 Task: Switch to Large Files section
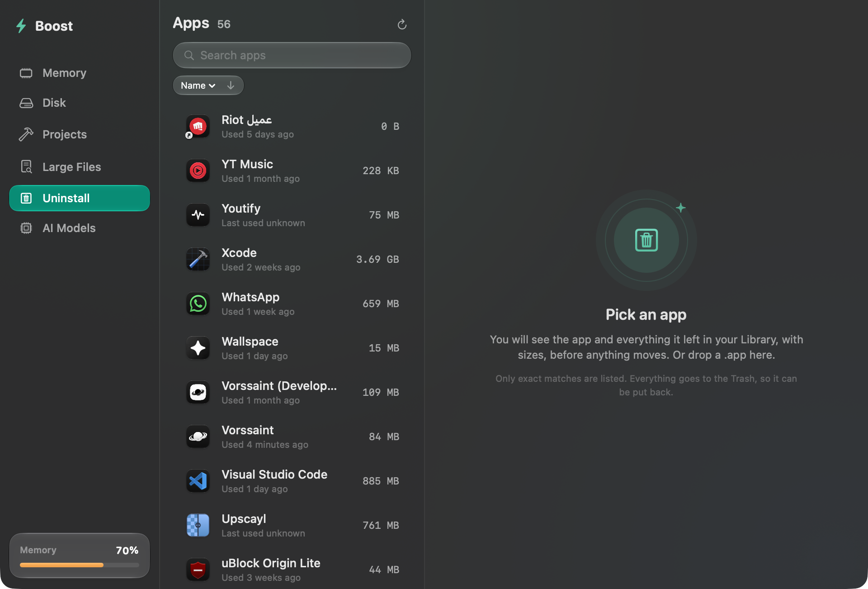point(80,167)
